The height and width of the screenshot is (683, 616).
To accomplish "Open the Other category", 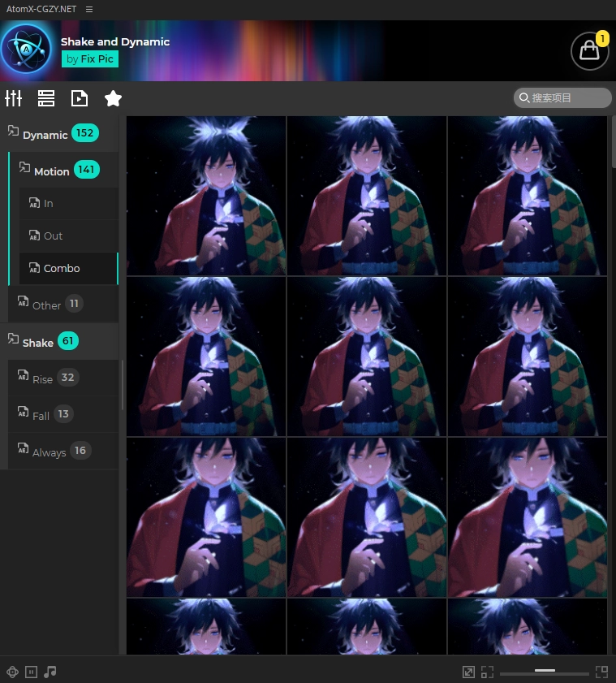I will [x=63, y=304].
